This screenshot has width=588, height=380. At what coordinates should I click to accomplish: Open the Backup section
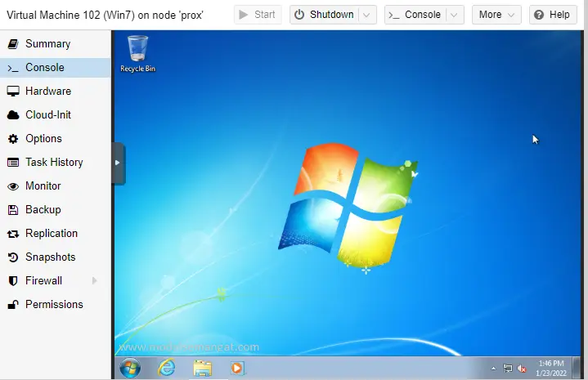pos(55,209)
